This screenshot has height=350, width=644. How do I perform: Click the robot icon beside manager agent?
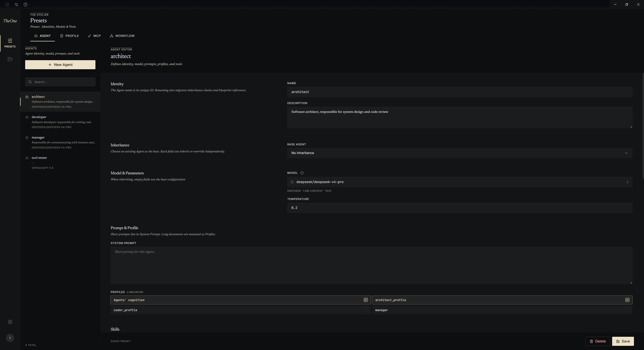[27, 138]
